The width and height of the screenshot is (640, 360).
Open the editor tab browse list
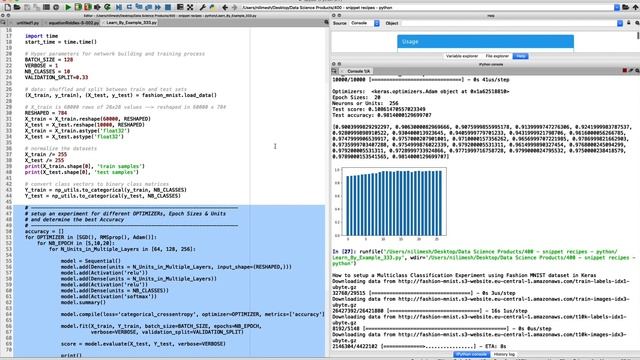pyautogui.click(x=3, y=22)
